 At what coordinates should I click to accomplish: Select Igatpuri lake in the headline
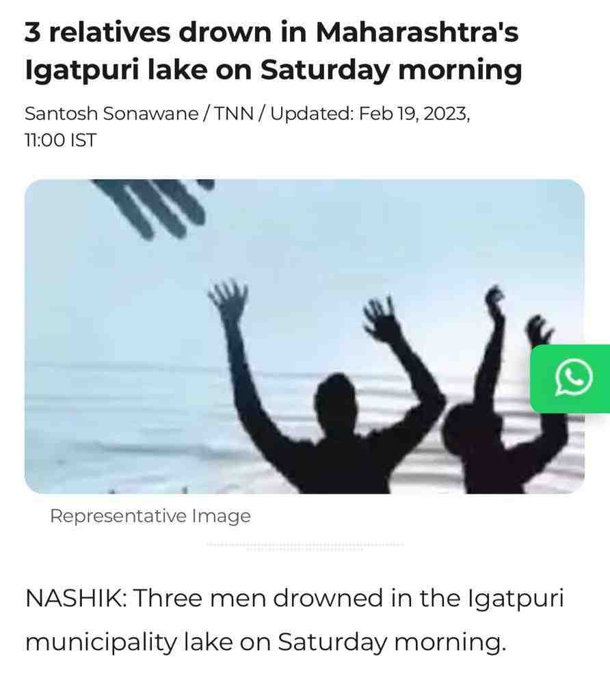click(116, 70)
